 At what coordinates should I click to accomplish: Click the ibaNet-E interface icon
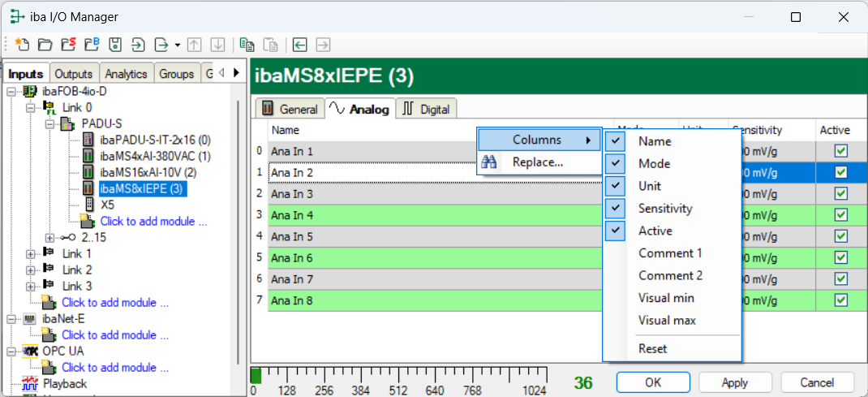click(x=30, y=319)
